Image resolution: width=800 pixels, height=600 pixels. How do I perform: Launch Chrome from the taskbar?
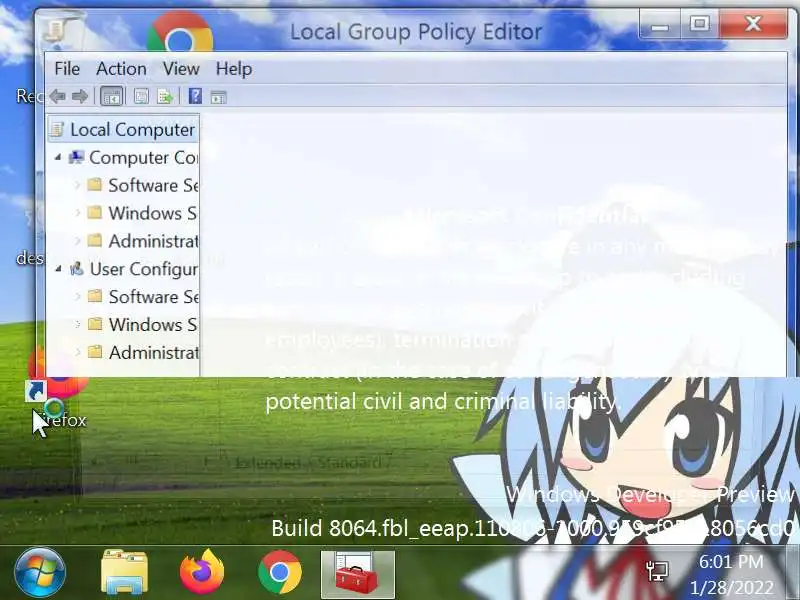click(280, 572)
